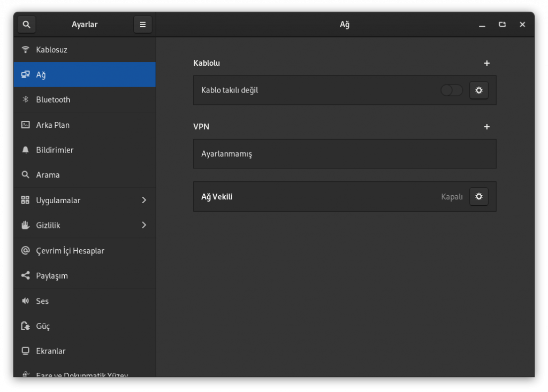Add a new Kablolu connection with plus

pos(486,63)
